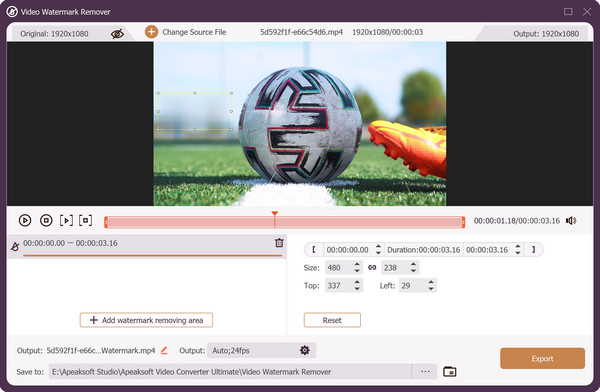Click the Duration:00:00:03.16 text

[x=424, y=250]
